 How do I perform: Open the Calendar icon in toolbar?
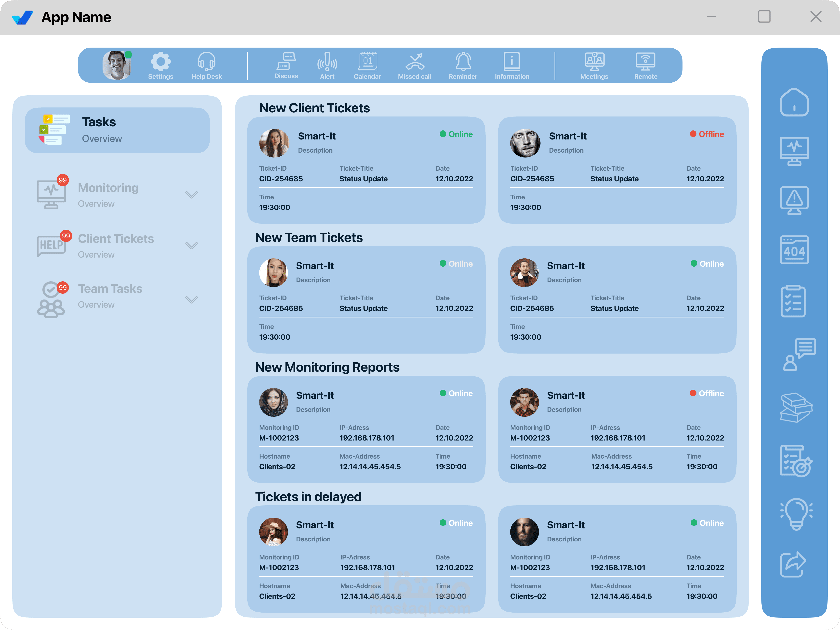(367, 62)
